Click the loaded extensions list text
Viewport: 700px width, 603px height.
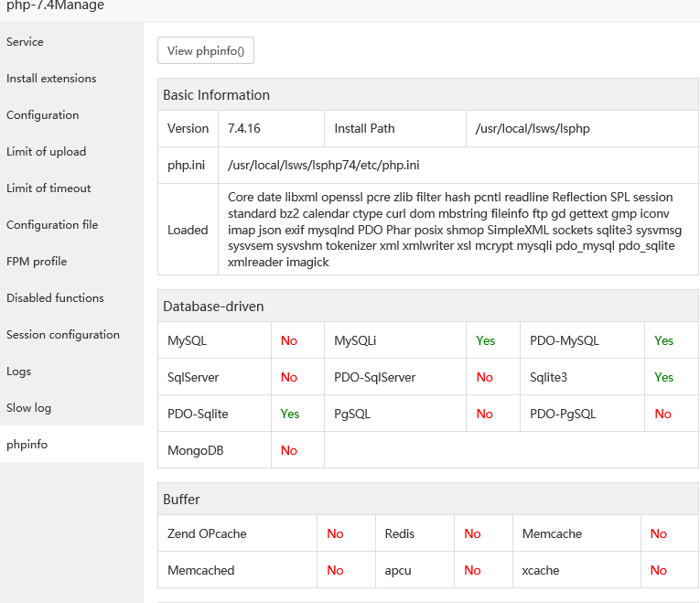coord(455,230)
